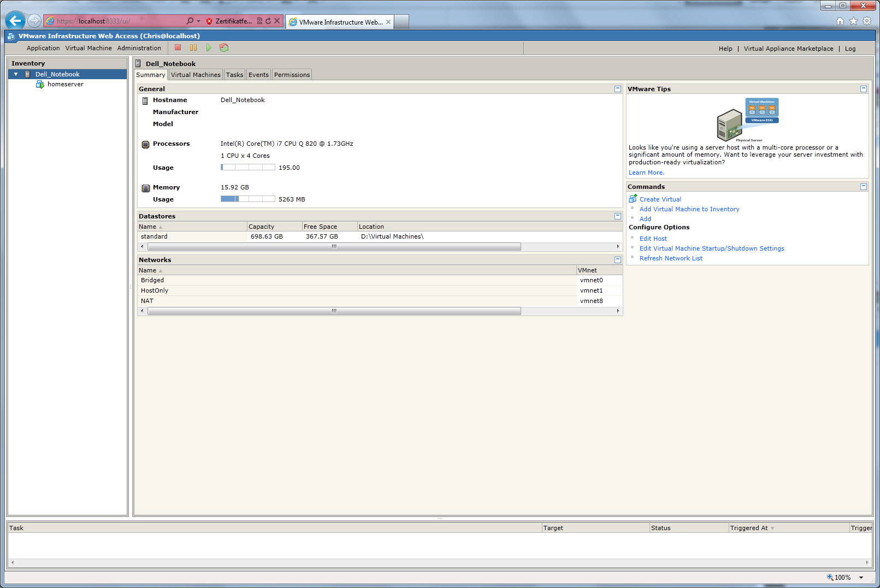Open Edit Virtual Machine Startup/Shutdown Settings
The height and width of the screenshot is (588, 880).
pyautogui.click(x=712, y=248)
